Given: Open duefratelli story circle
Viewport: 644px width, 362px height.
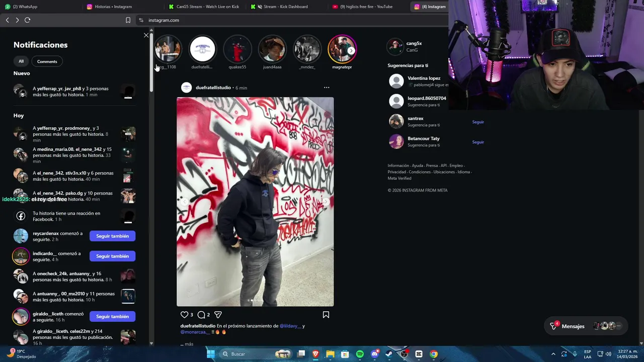Looking at the screenshot, I should coord(202,49).
